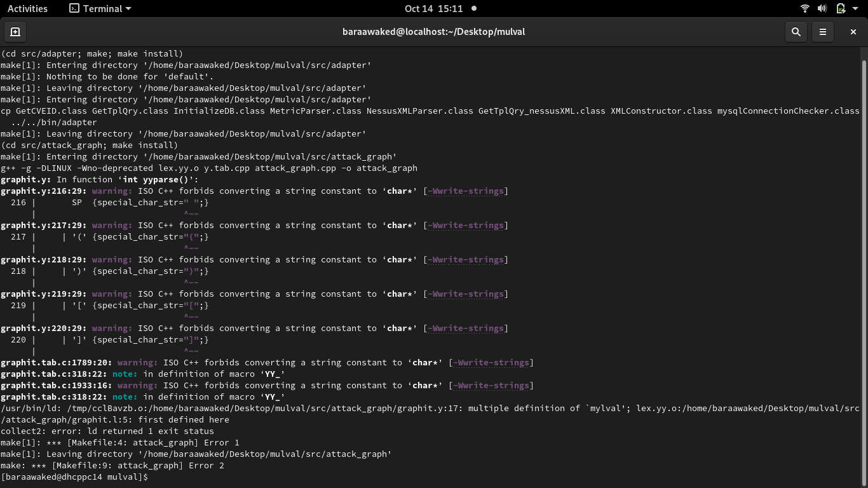The width and height of the screenshot is (868, 488).
Task: Close the terminal window
Action: 853,31
